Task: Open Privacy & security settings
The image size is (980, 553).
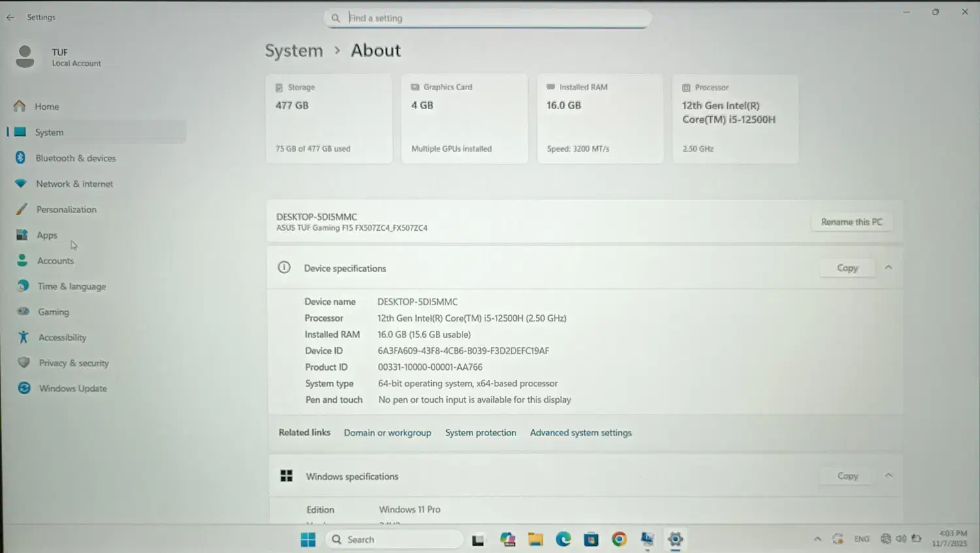Action: [73, 363]
